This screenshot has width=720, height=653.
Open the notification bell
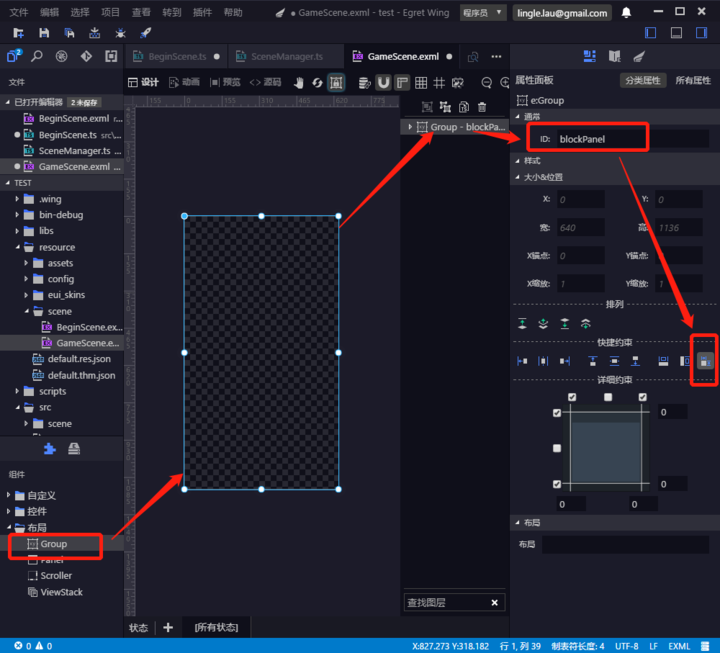(626, 12)
